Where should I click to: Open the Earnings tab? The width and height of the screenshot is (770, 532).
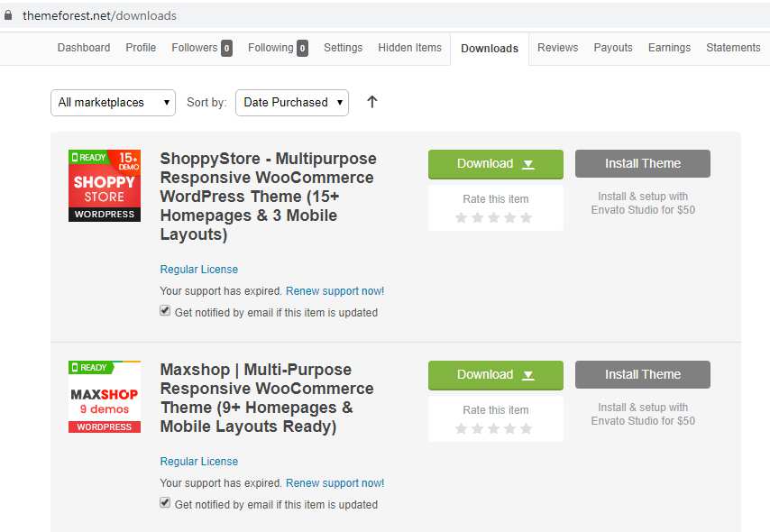tap(669, 48)
